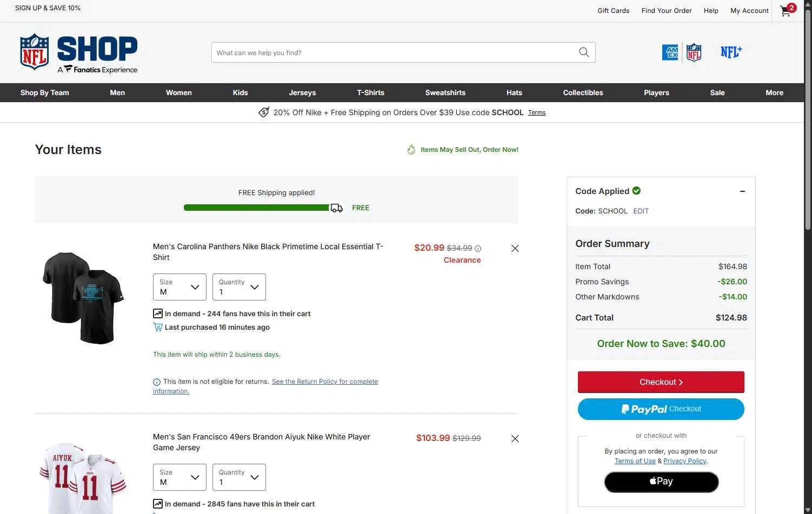Click the Panthers In demand trend icon

coord(158,313)
